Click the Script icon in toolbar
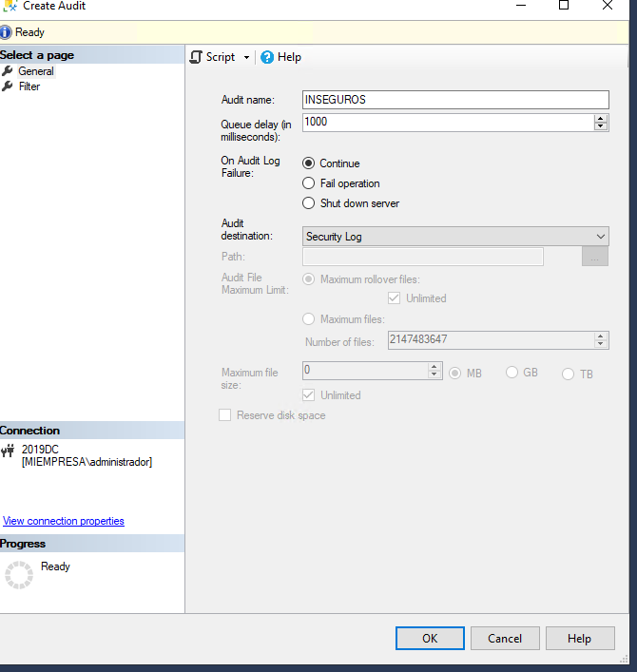This screenshot has width=637, height=672. point(196,57)
